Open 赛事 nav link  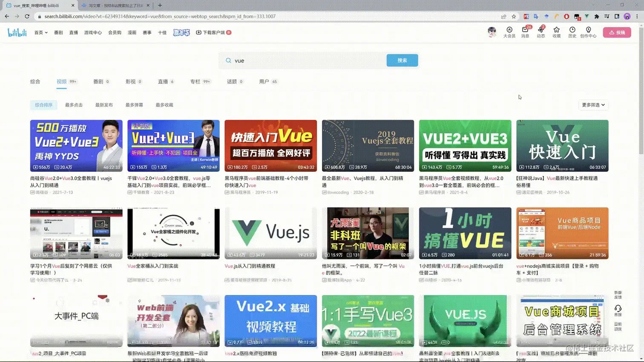coord(147,32)
